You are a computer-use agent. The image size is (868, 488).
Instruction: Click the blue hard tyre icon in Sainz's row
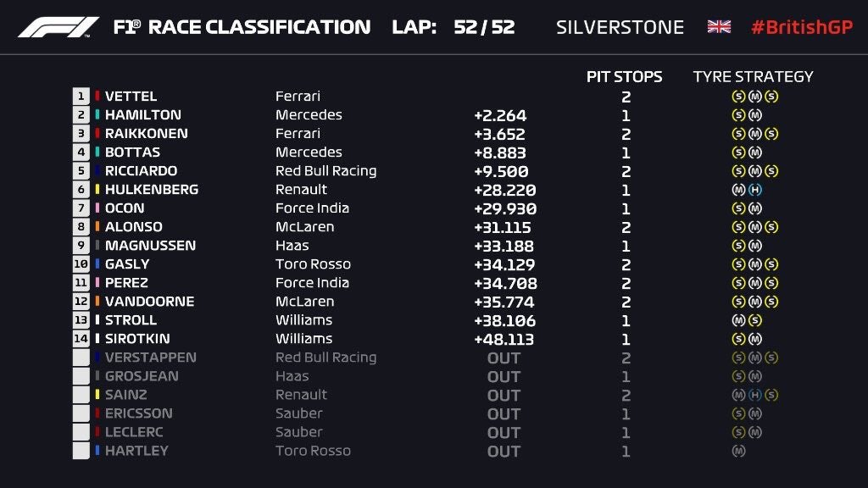[754, 395]
